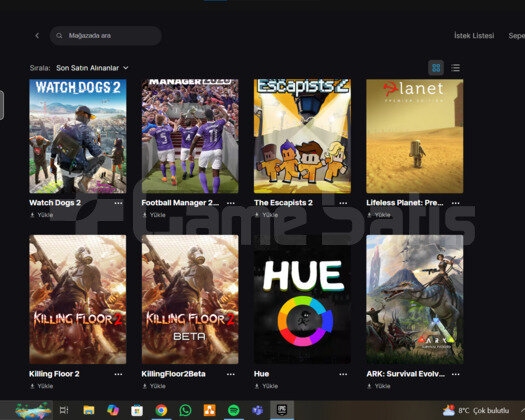Screen dimensions: 525x420
Task: Open more options for Lifeless Planet
Action: [455, 203]
